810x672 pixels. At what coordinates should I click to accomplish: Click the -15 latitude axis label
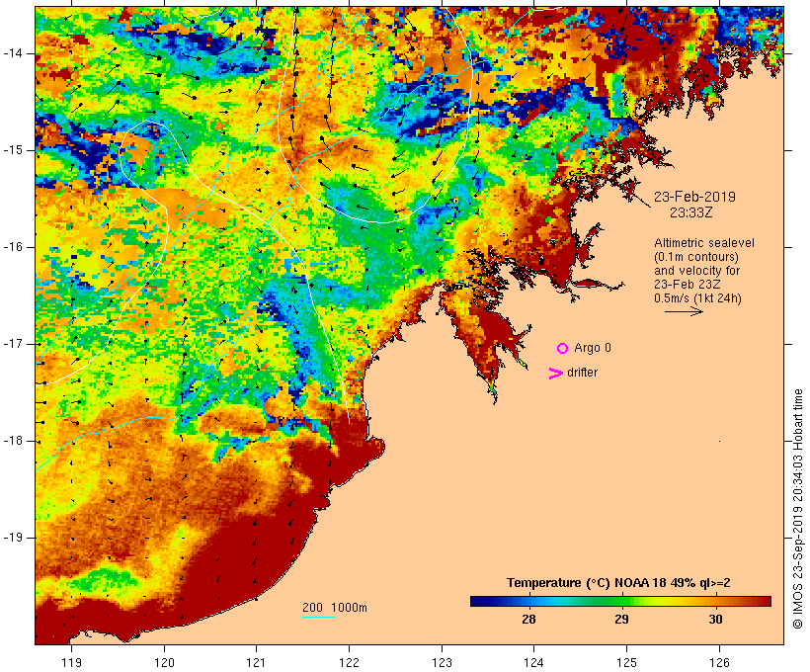pyautogui.click(x=13, y=150)
